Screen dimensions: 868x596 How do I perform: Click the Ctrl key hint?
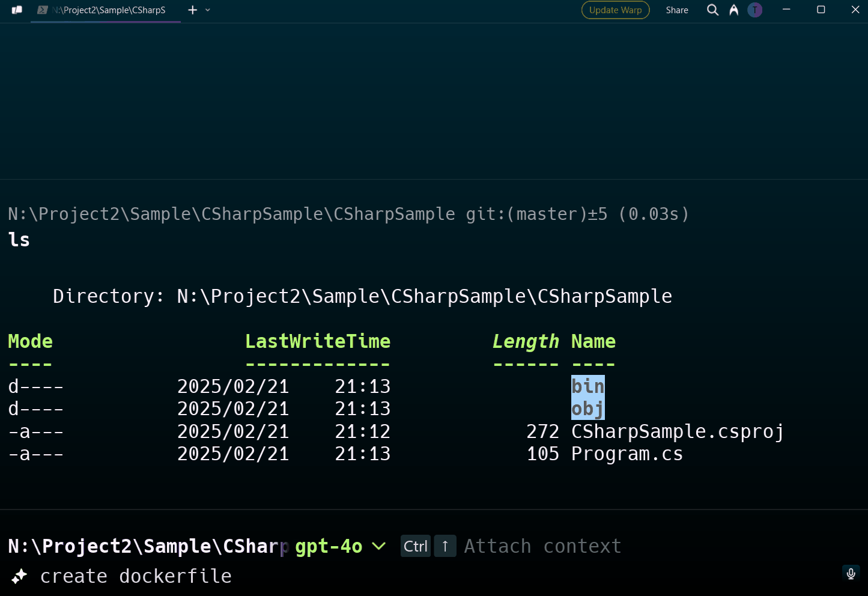coord(416,546)
